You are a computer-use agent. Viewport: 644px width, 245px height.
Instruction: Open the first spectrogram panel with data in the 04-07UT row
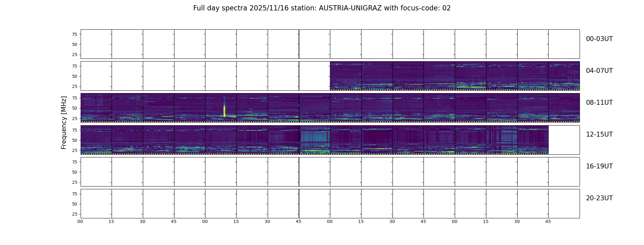pyautogui.click(x=346, y=76)
